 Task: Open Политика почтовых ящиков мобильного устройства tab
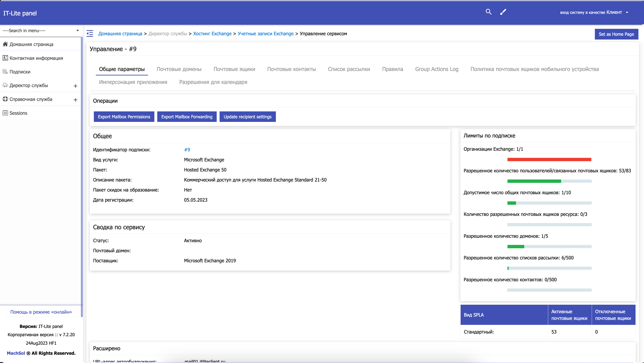click(x=535, y=69)
